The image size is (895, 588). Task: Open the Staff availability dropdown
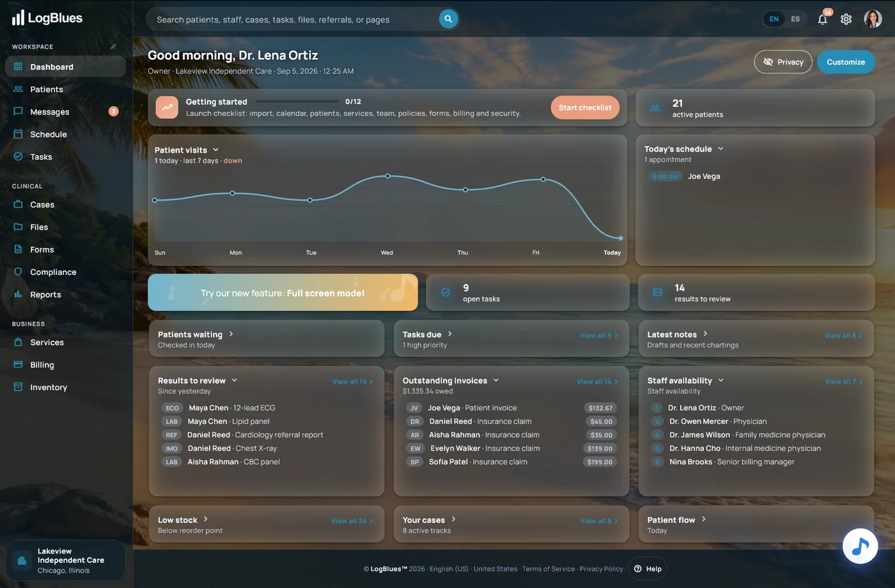(720, 380)
